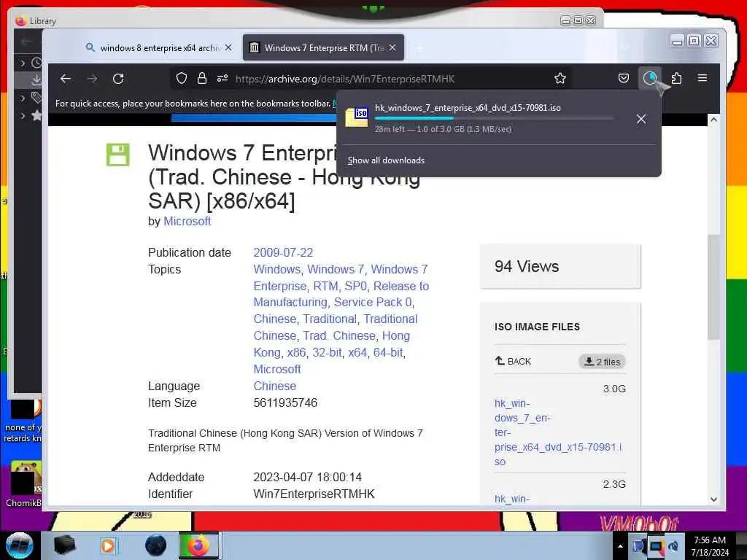Image resolution: width=747 pixels, height=560 pixels.
Task: Click the ISO file icon in downloads panel
Action: 357,117
